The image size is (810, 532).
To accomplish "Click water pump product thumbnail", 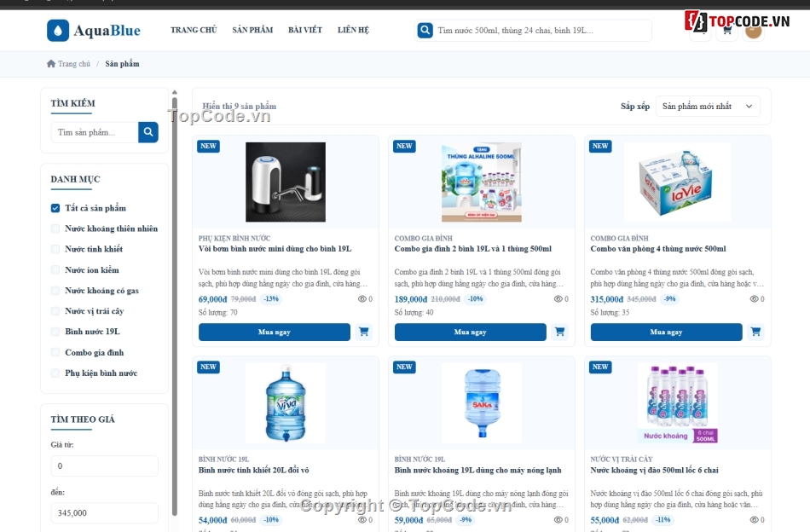I will tap(286, 182).
